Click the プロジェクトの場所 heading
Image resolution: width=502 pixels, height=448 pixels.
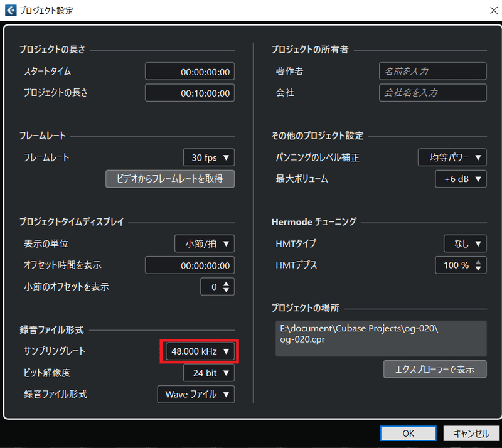coord(306,307)
